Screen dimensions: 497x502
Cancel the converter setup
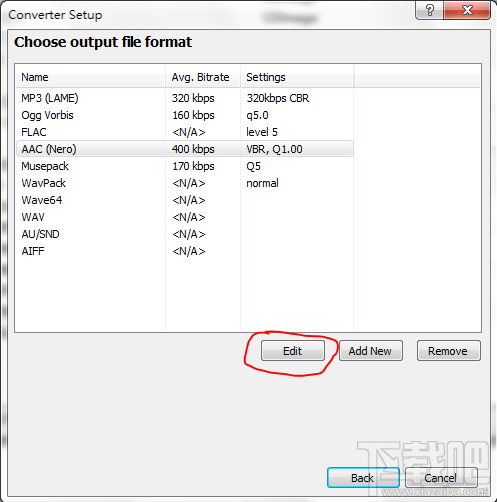click(x=441, y=478)
